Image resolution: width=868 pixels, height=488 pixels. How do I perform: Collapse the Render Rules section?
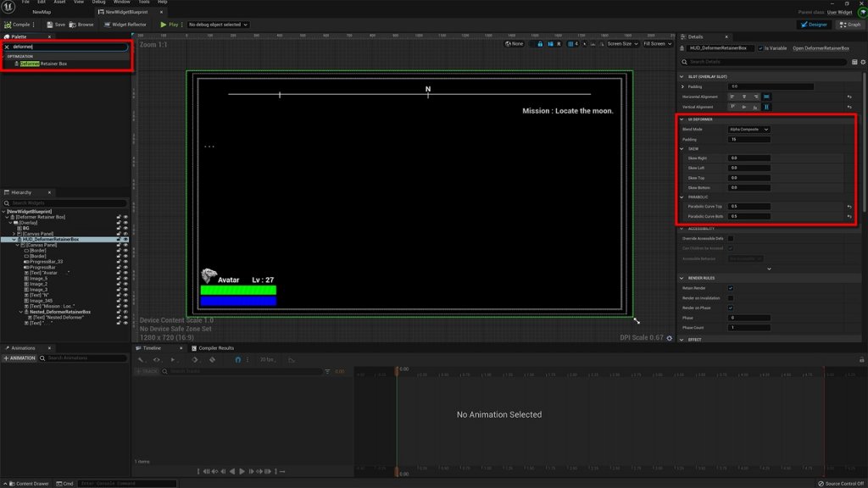[x=682, y=278]
